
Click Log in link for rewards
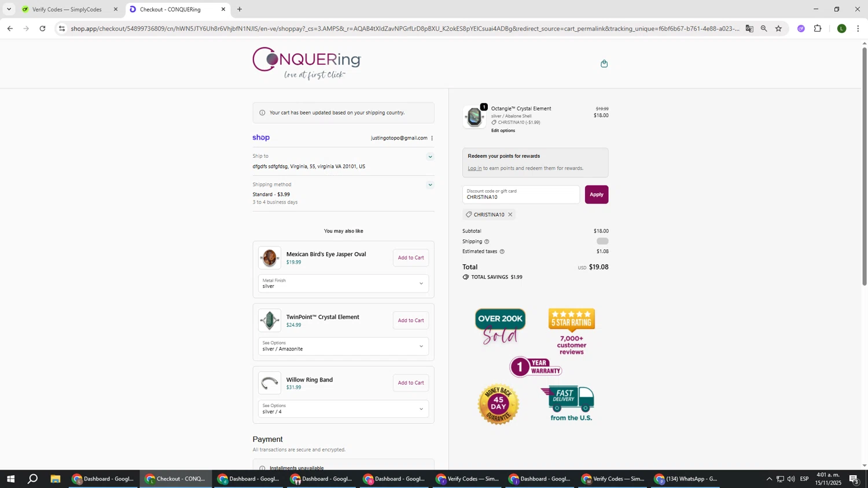point(475,168)
